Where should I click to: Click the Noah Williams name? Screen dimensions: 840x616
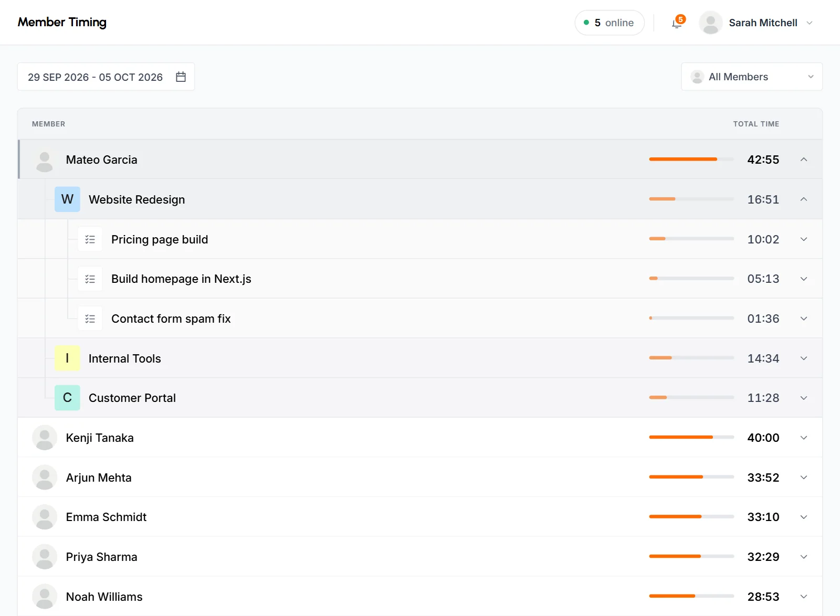click(104, 597)
